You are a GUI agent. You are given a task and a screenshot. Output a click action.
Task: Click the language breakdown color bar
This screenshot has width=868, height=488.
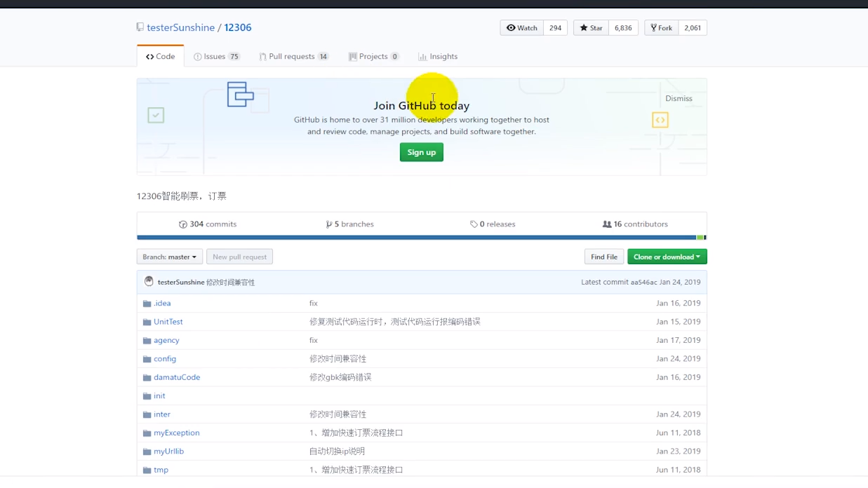pyautogui.click(x=422, y=238)
